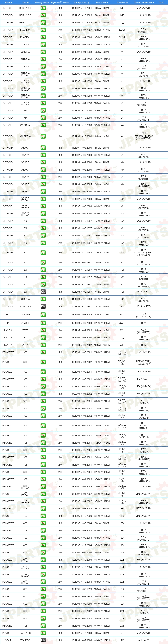Viewport: 168px width, 644px height.
Task: Click the RFN engine code in the Lancia Zeta row
Action: [144, 345]
